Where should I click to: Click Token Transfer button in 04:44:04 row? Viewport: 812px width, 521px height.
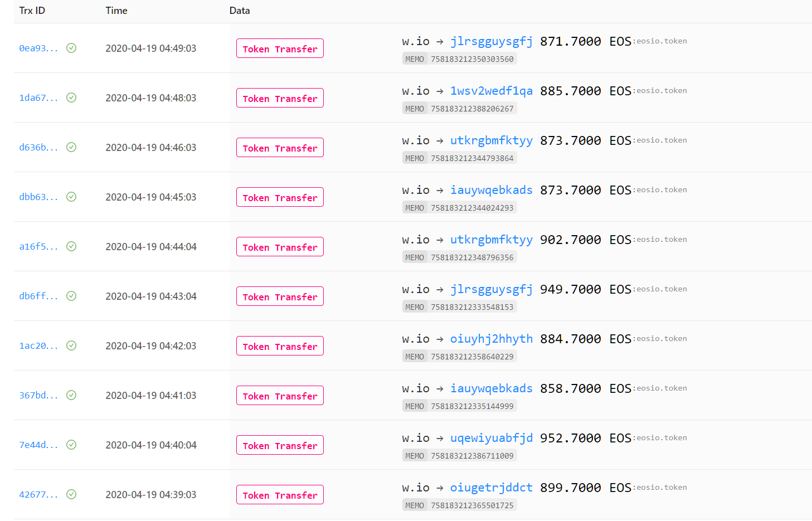280,247
